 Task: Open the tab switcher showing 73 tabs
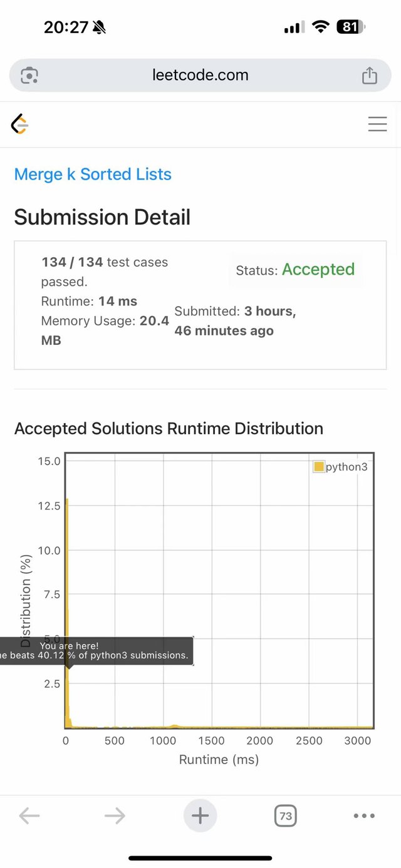[286, 815]
